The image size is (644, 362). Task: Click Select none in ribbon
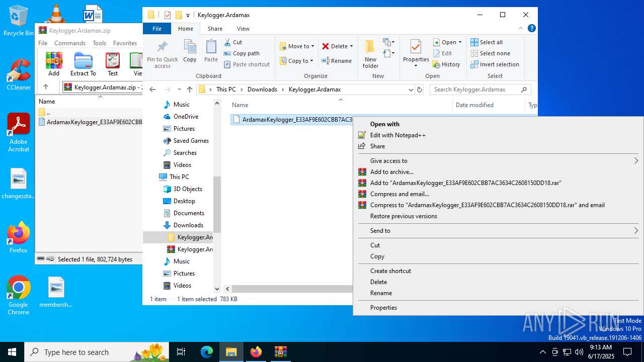tap(490, 53)
